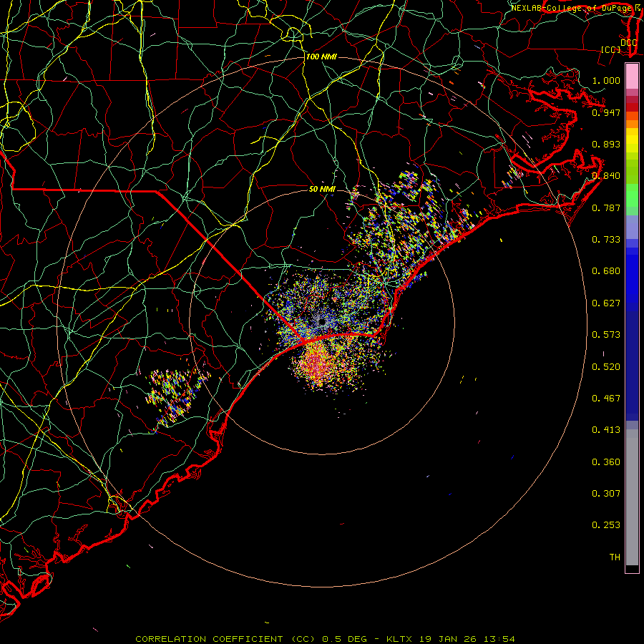The width and height of the screenshot is (644, 644).
Task: Click the Correlation Coefficient KLTX caption text
Action: pyautogui.click(x=325, y=639)
